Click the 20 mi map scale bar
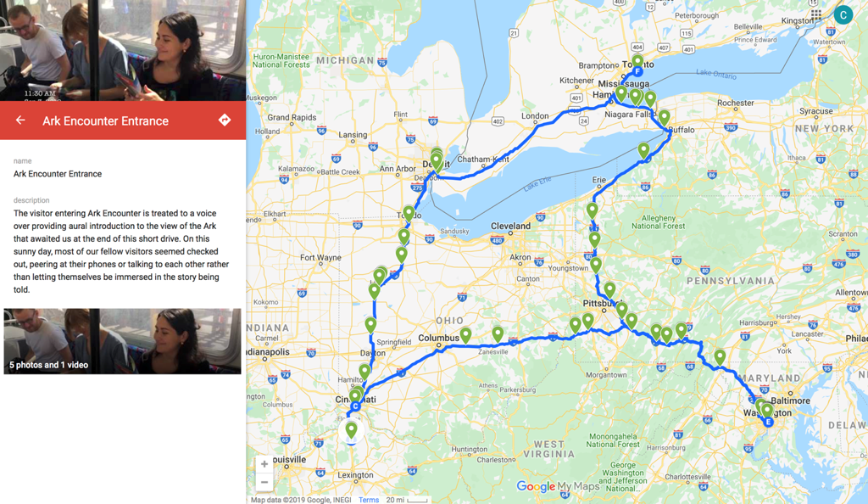 click(407, 500)
